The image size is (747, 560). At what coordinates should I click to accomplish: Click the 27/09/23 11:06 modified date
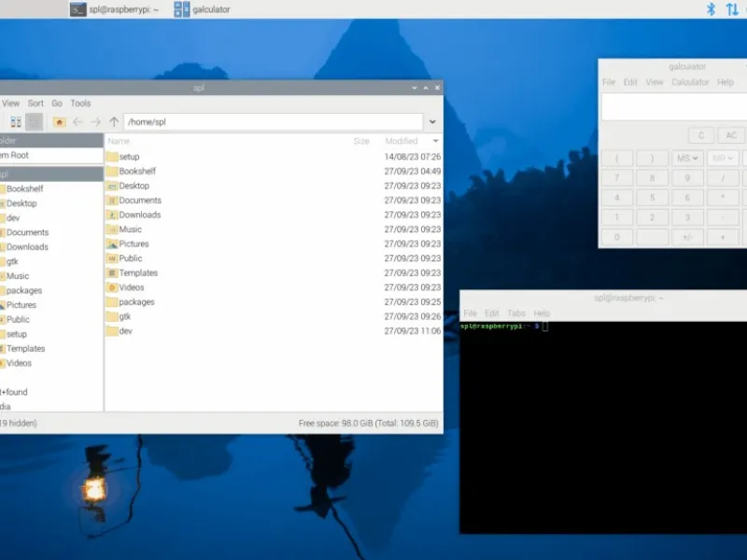pos(413,331)
